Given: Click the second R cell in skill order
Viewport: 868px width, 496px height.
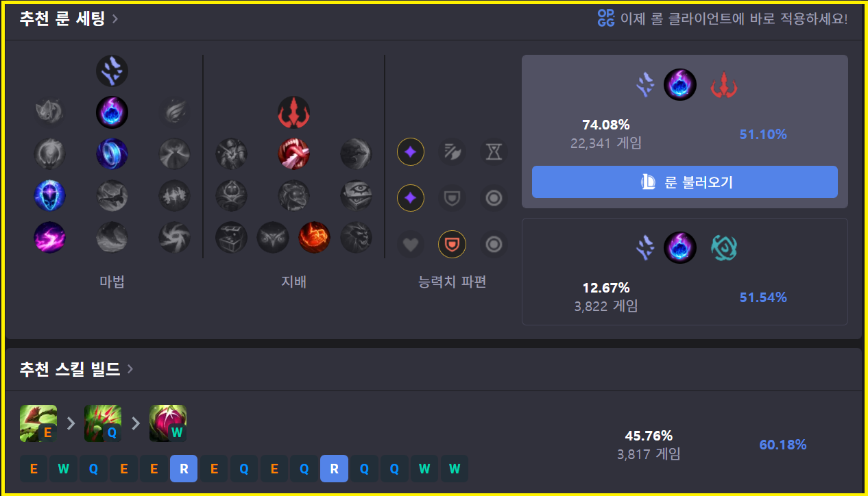Looking at the screenshot, I should (x=334, y=469).
